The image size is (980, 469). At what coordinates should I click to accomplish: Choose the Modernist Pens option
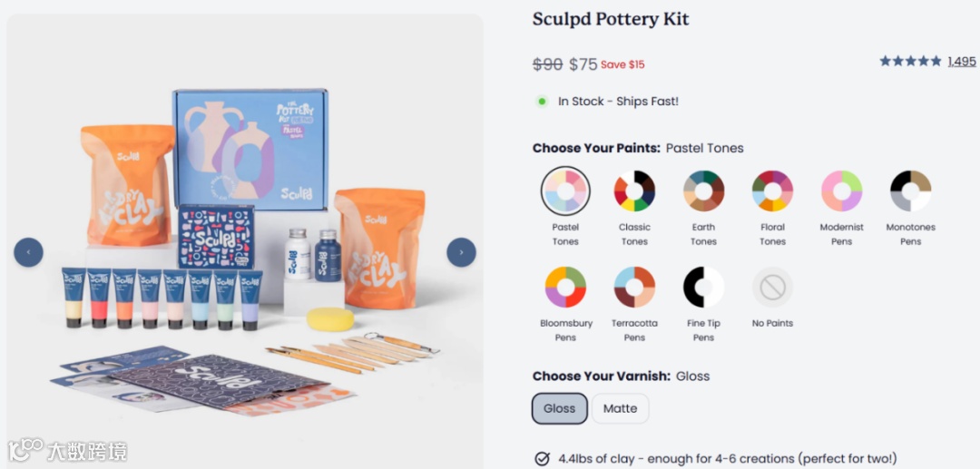tap(842, 191)
